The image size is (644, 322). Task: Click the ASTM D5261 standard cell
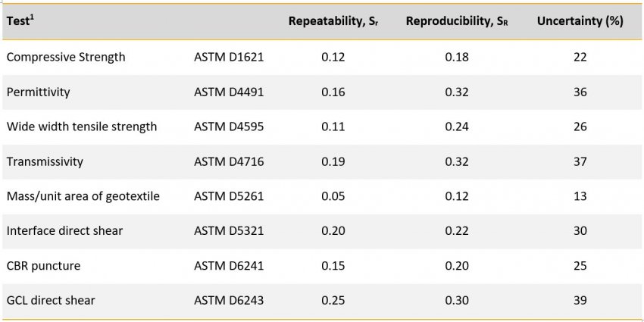click(229, 196)
